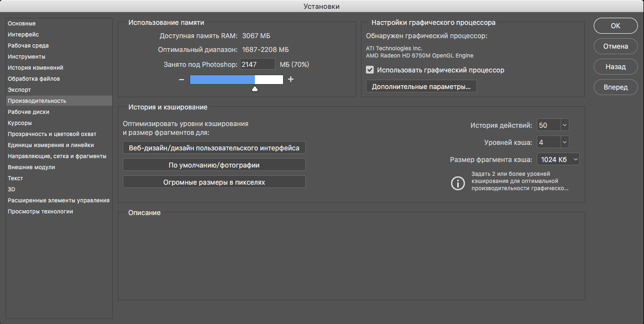Screen dimensions: 644x324
Task: Click the История действий value field 50
Action: pyautogui.click(x=549, y=126)
